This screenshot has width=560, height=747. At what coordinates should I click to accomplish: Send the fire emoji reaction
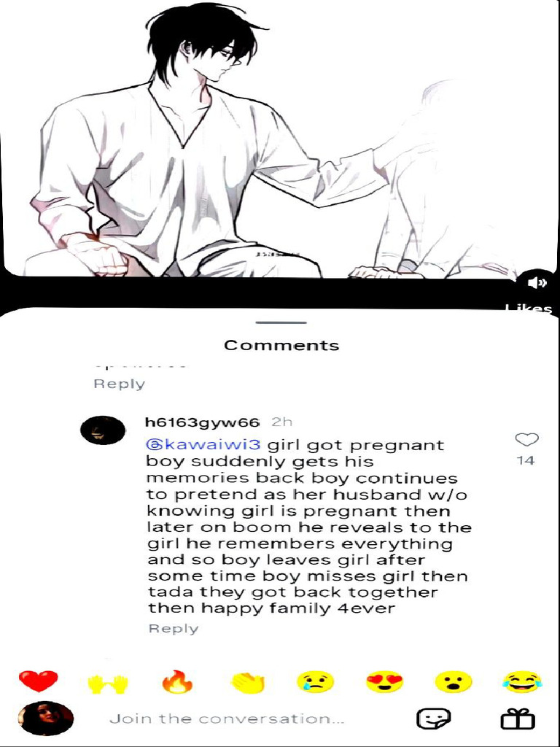pos(177,681)
